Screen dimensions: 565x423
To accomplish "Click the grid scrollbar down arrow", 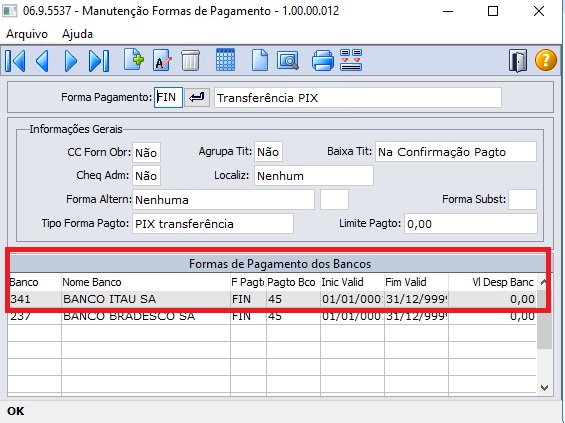I will point(544,388).
